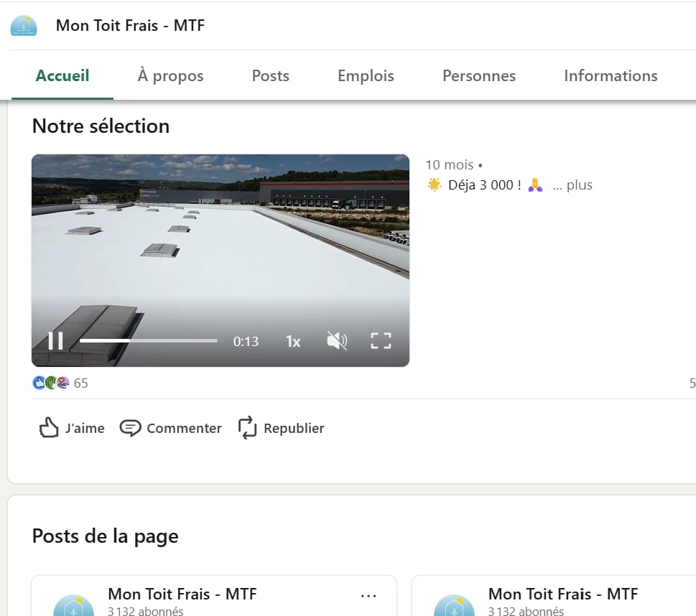Open the Informations tab
Screen dimensions: 696x616
(x=611, y=76)
